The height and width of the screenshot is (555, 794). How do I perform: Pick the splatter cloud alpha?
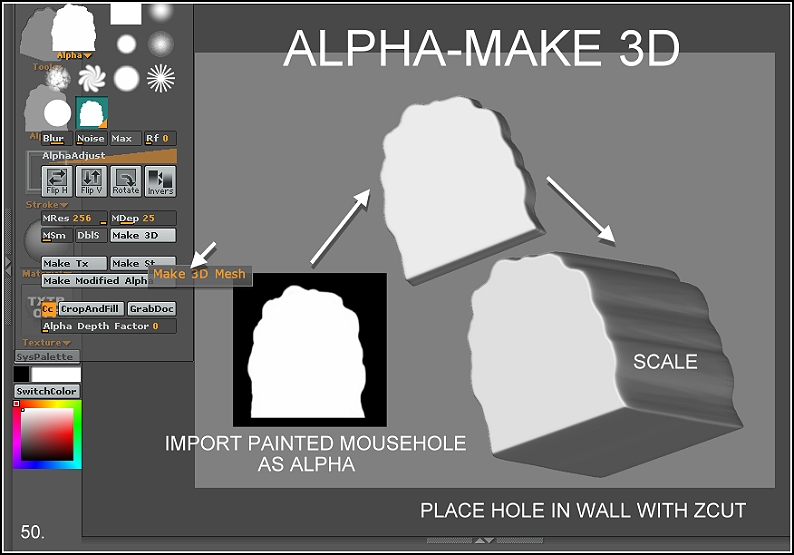click(57, 79)
